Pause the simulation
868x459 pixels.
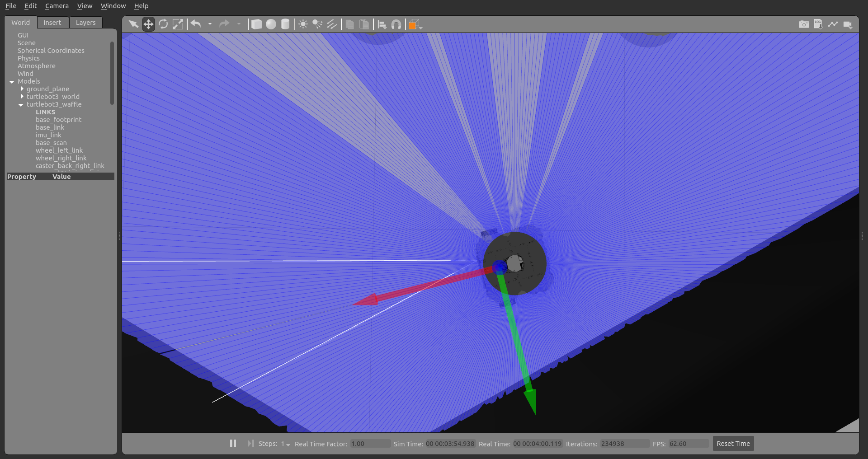(233, 444)
